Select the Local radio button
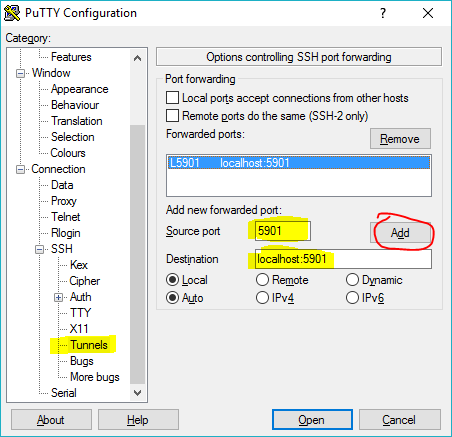 [x=172, y=280]
